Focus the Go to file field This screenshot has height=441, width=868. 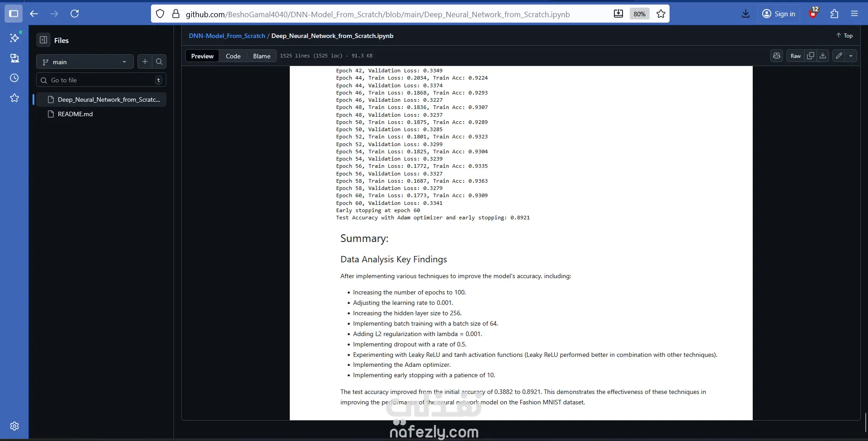click(101, 80)
